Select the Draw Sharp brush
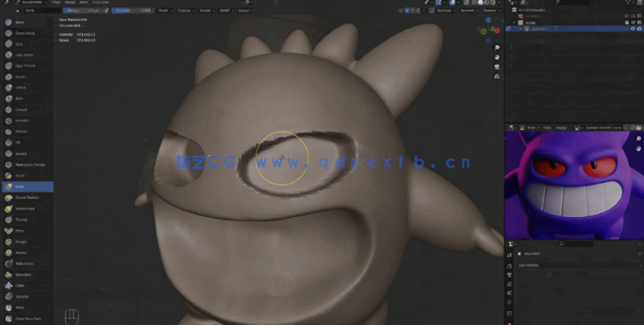The image size is (644, 325). [x=27, y=33]
